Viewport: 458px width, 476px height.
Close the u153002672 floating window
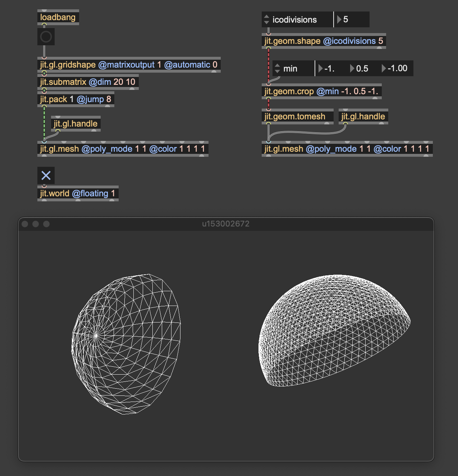click(x=25, y=224)
